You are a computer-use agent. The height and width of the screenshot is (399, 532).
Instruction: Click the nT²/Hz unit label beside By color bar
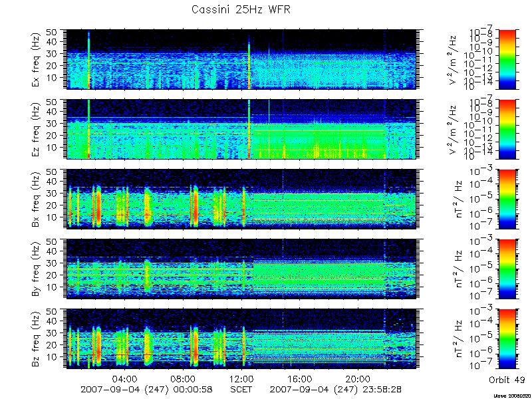[458, 269]
